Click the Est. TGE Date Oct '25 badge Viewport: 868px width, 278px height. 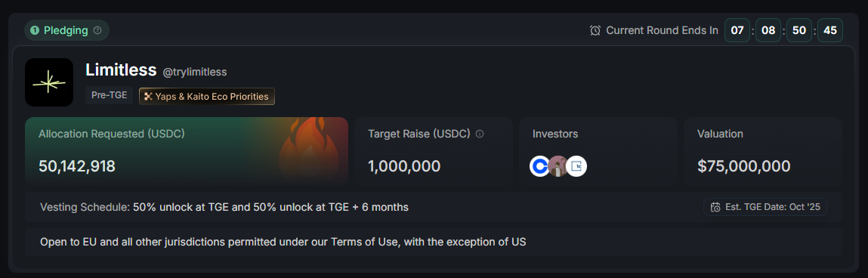765,207
